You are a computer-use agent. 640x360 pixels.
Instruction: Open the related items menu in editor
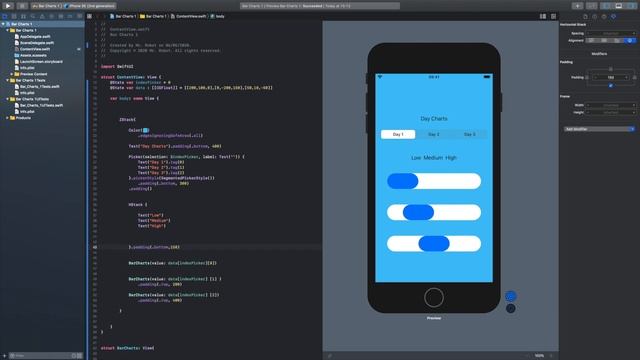89,16
